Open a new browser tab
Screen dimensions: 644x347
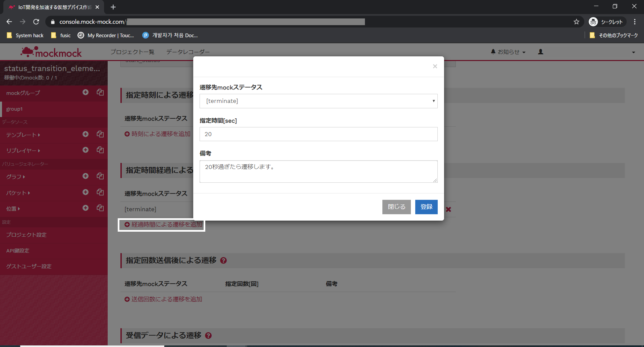pyautogui.click(x=113, y=7)
